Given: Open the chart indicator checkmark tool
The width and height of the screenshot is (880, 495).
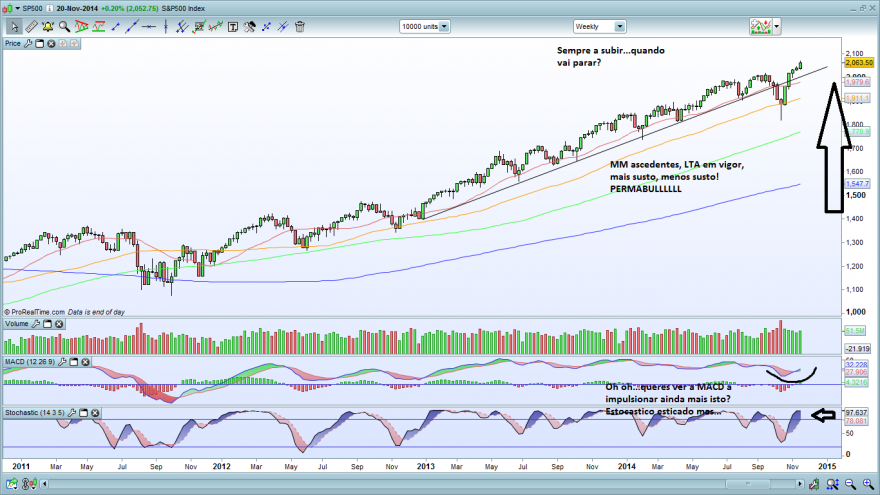Looking at the screenshot, I should click(199, 26).
